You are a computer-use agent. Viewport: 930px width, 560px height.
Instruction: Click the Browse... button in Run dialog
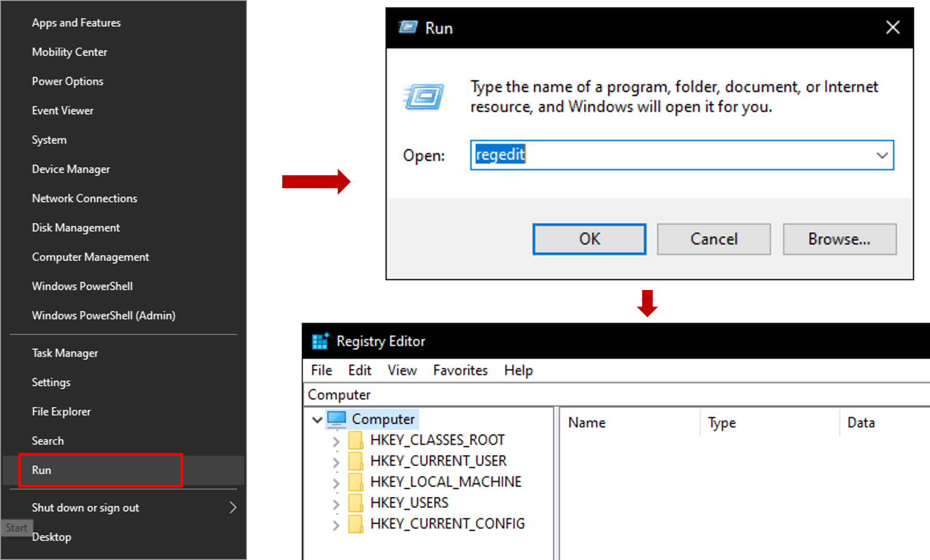pos(839,239)
